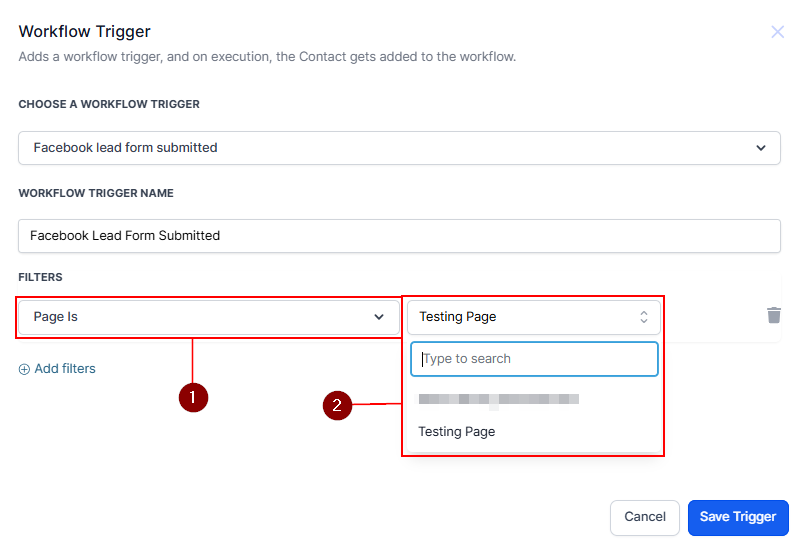Cancel the trigger setup
The height and width of the screenshot is (547, 799).
(645, 517)
